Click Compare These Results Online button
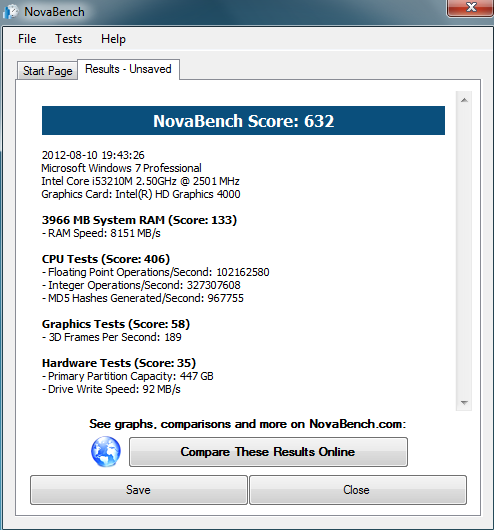This screenshot has width=494, height=530. pos(268,452)
